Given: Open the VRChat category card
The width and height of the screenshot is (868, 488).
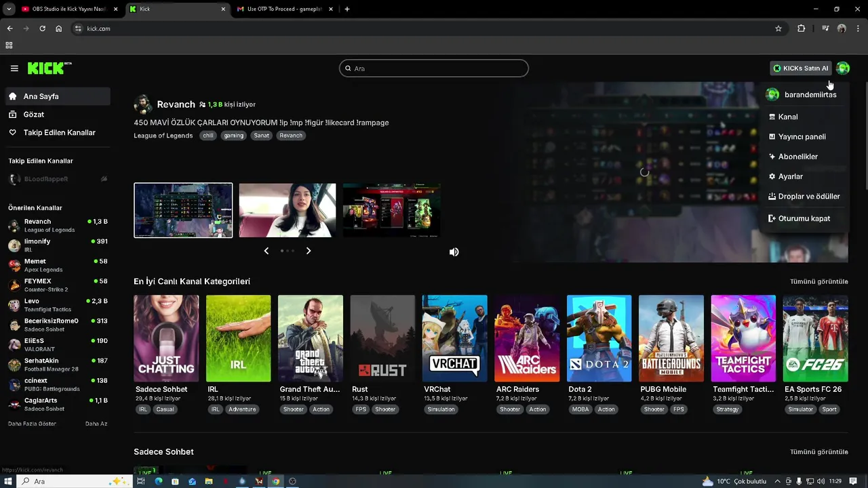Looking at the screenshot, I should pyautogui.click(x=454, y=338).
